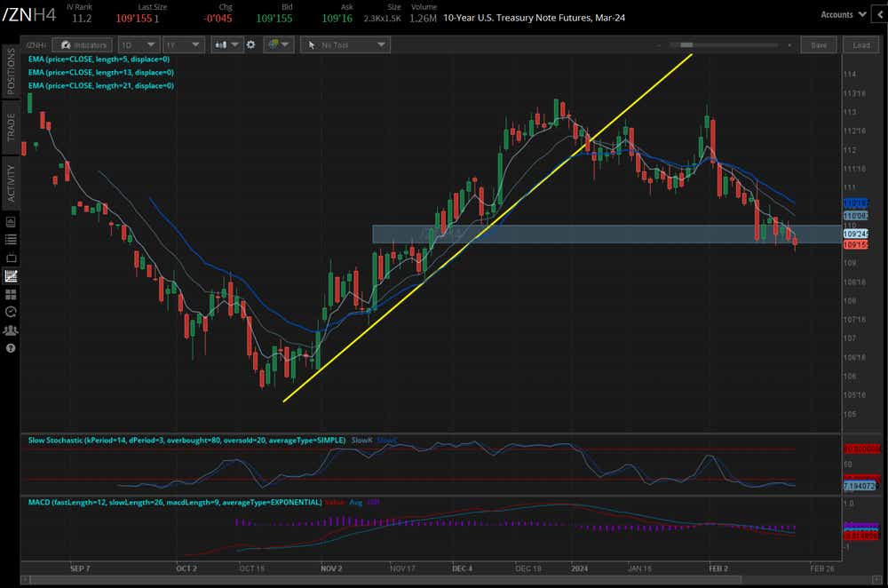The width and height of the screenshot is (888, 588).
Task: Toggle the MACD Avg line visibility
Action: click(354, 502)
